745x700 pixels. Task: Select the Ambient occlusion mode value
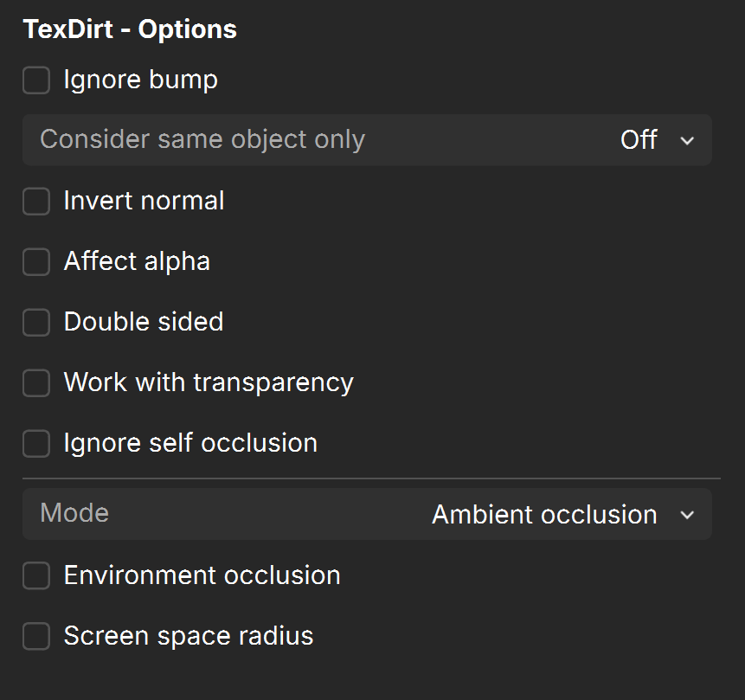[x=544, y=514]
